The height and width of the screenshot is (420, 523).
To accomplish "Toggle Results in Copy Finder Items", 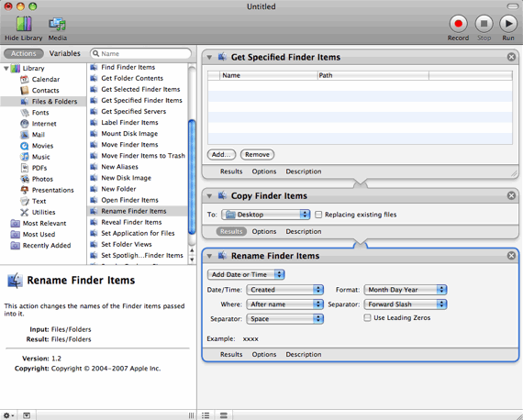I will [x=231, y=231].
